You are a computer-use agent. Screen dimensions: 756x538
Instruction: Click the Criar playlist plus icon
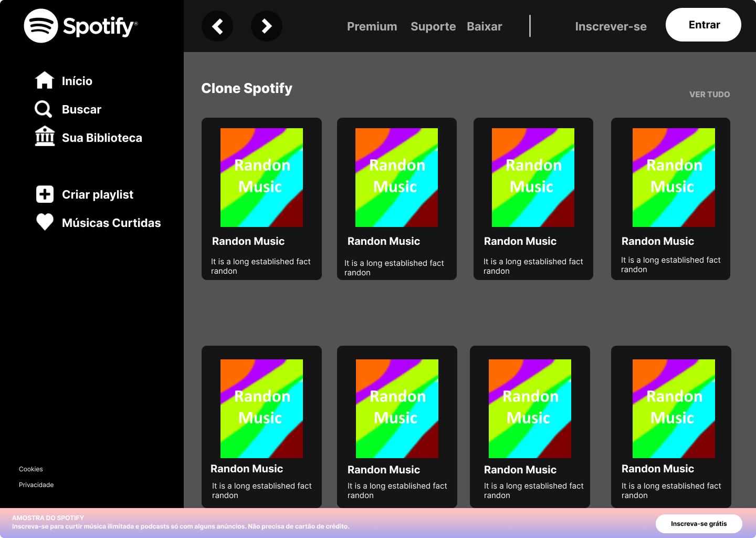pos(45,194)
